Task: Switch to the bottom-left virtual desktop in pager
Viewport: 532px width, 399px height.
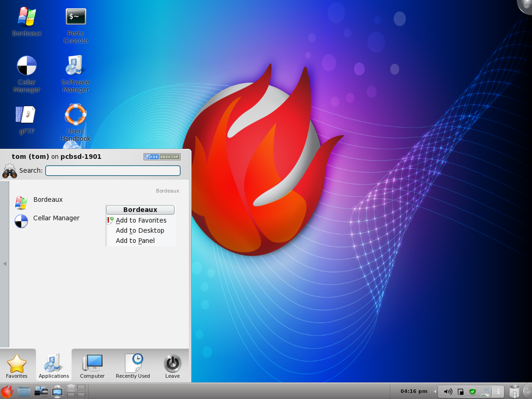Action: (71, 395)
